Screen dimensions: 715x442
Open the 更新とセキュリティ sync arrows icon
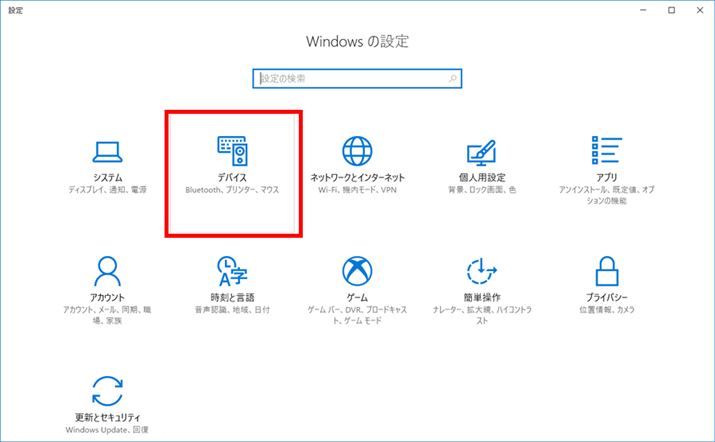pos(107,391)
